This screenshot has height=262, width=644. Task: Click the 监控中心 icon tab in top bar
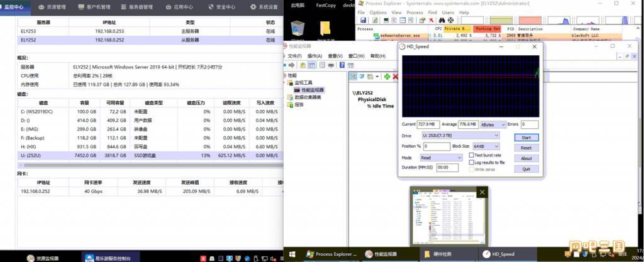point(14,7)
